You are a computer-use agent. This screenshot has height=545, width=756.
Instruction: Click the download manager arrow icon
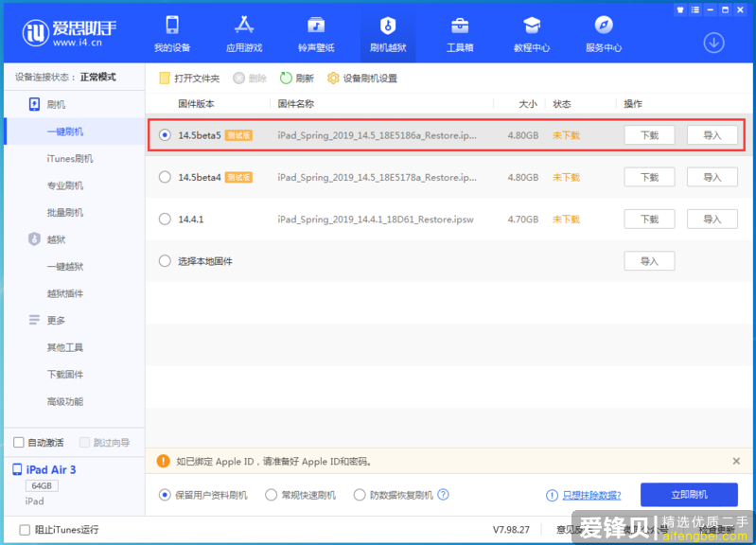[x=713, y=43]
